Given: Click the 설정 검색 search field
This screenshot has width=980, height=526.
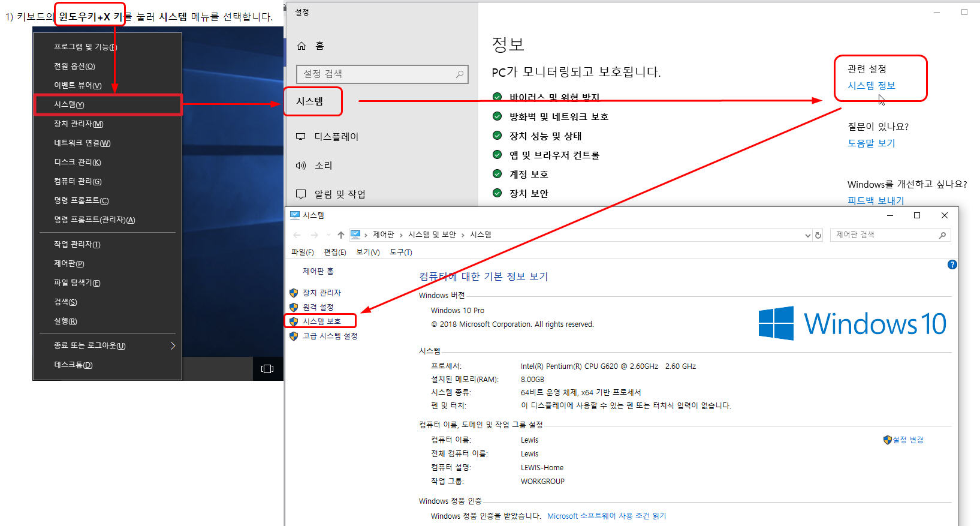Looking at the screenshot, I should [x=382, y=74].
